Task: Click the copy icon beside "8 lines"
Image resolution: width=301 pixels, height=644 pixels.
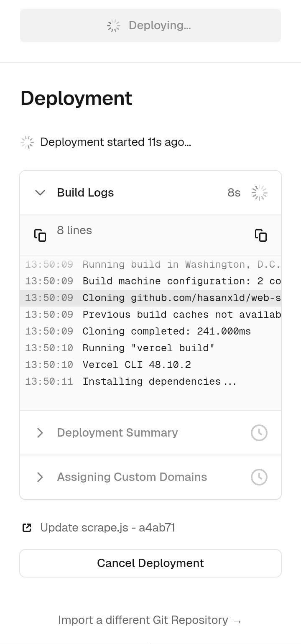Action: [40, 235]
